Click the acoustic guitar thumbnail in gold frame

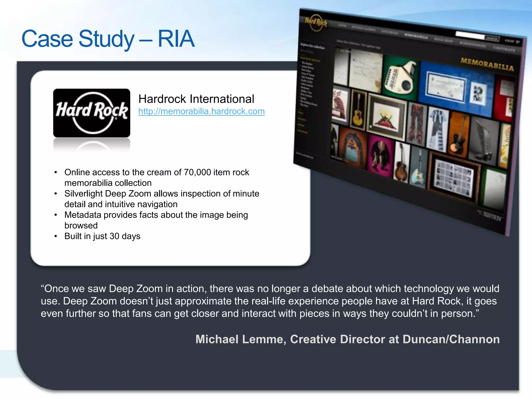tap(358, 109)
